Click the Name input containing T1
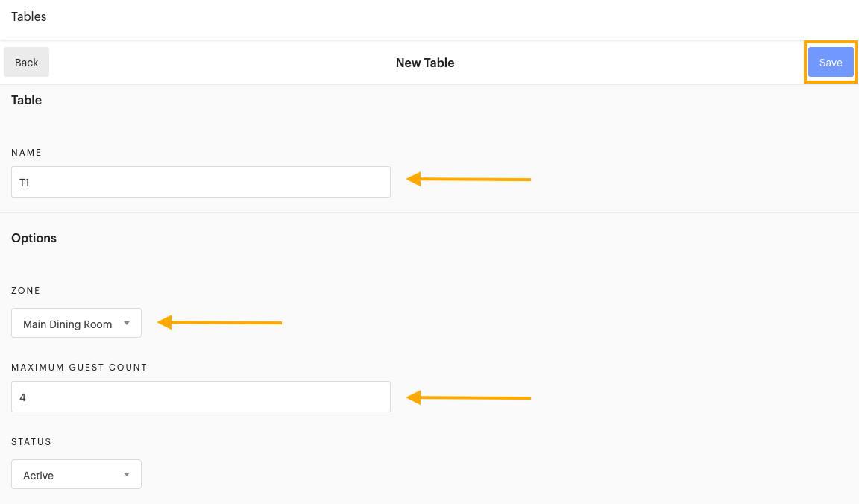This screenshot has height=504, width=859. click(x=201, y=181)
